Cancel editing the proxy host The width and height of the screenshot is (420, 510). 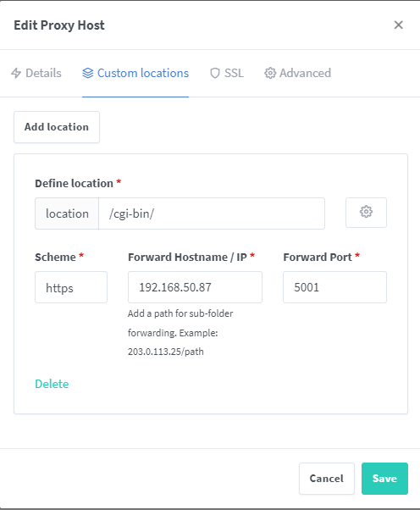tap(326, 479)
